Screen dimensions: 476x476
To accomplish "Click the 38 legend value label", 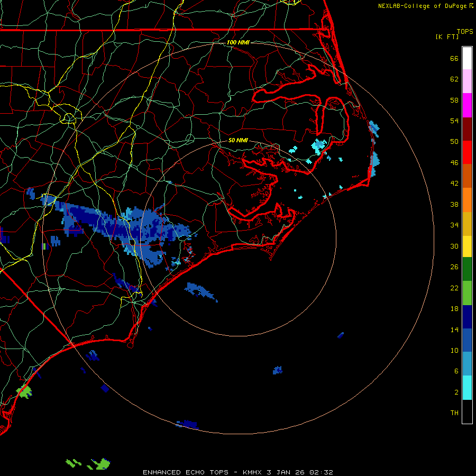I will click(454, 204).
